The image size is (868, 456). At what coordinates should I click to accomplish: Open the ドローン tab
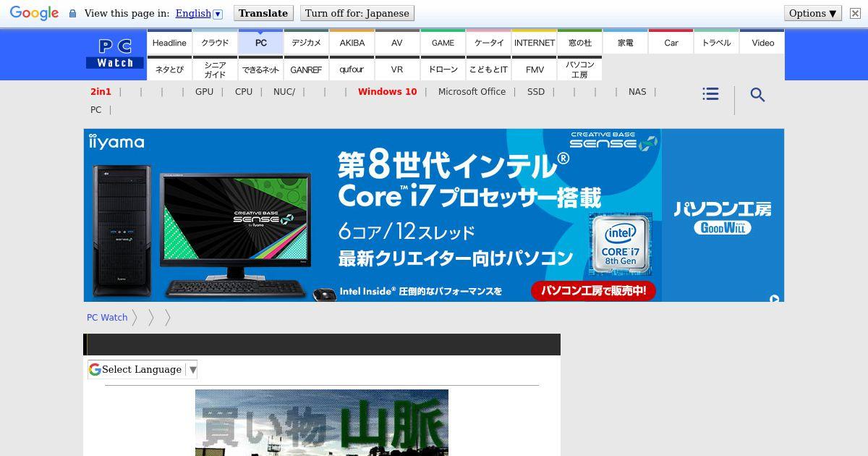[443, 69]
